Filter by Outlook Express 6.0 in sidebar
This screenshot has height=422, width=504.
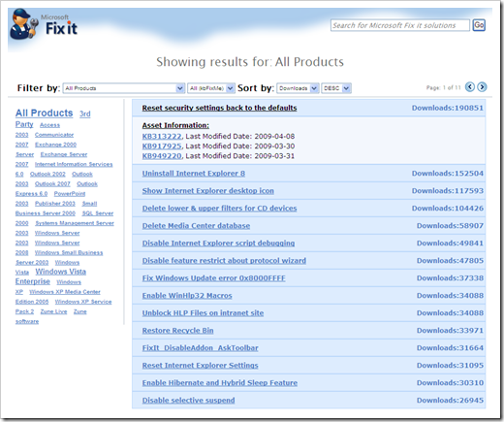pos(31,194)
